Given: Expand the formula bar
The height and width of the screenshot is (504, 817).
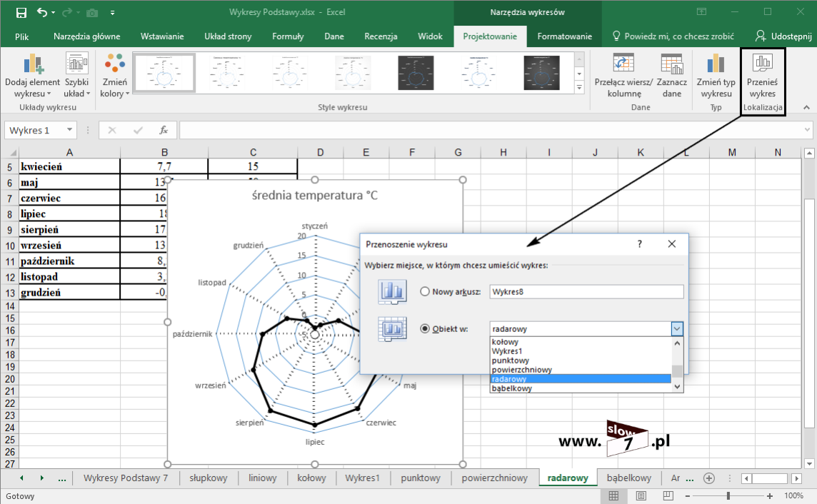Looking at the screenshot, I should [807, 130].
